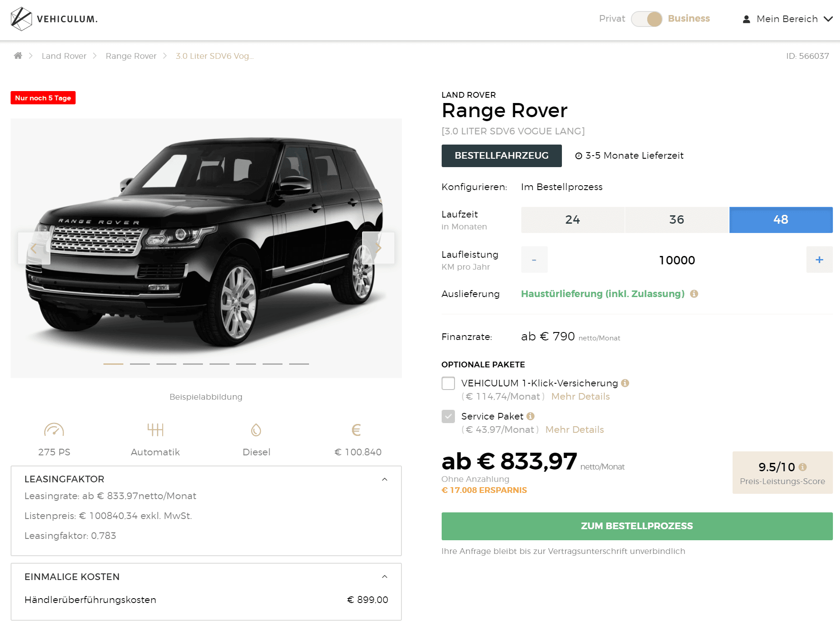Jump to the third image slider indicator
840x626 pixels.
[x=166, y=364]
